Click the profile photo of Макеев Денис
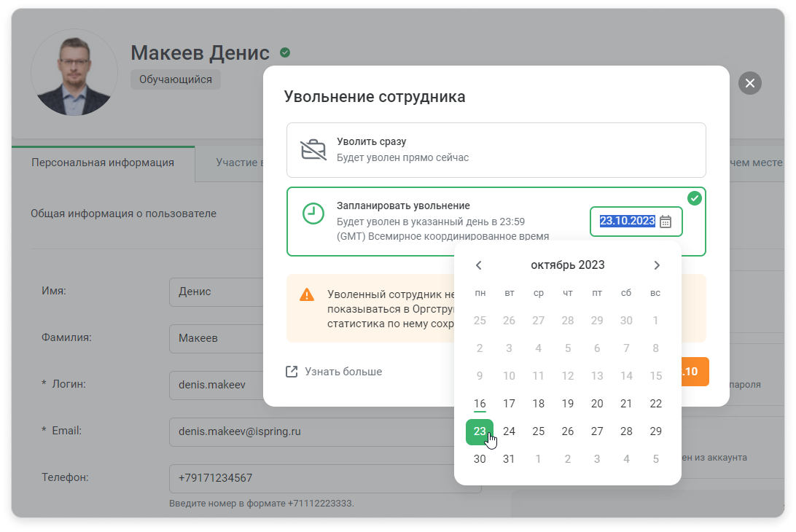The height and width of the screenshot is (532, 796). [x=74, y=72]
